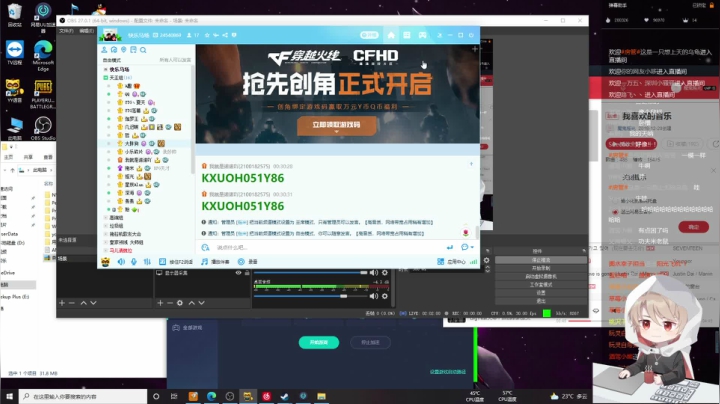
Task: Expand the 垃圾组 channel
Action: coord(106,226)
